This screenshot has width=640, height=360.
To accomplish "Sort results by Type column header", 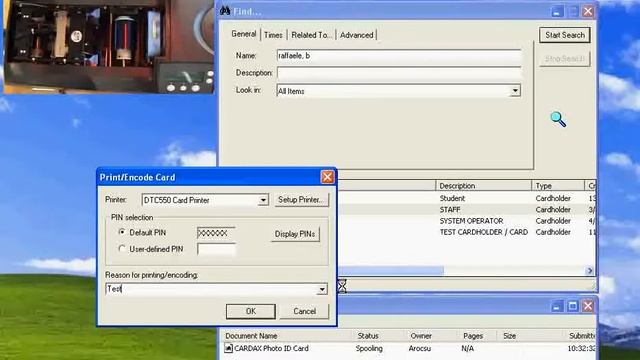I will click(558, 186).
